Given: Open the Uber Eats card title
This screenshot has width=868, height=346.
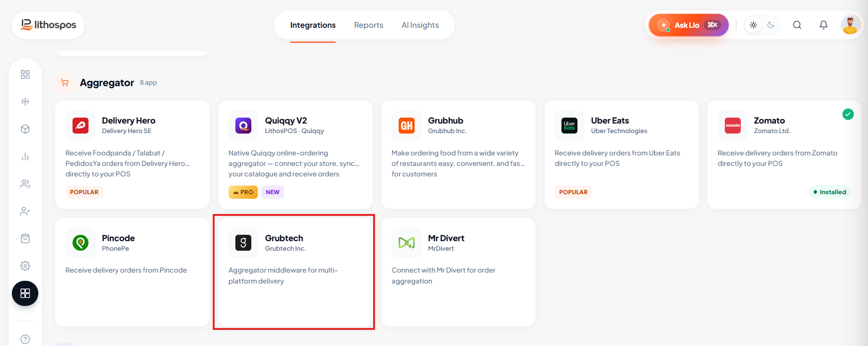Looking at the screenshot, I should [x=610, y=120].
